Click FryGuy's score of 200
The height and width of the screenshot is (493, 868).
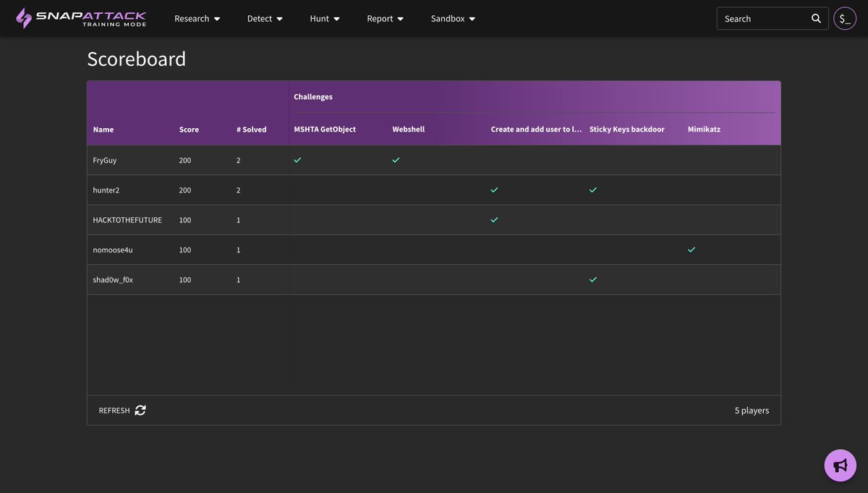(185, 160)
